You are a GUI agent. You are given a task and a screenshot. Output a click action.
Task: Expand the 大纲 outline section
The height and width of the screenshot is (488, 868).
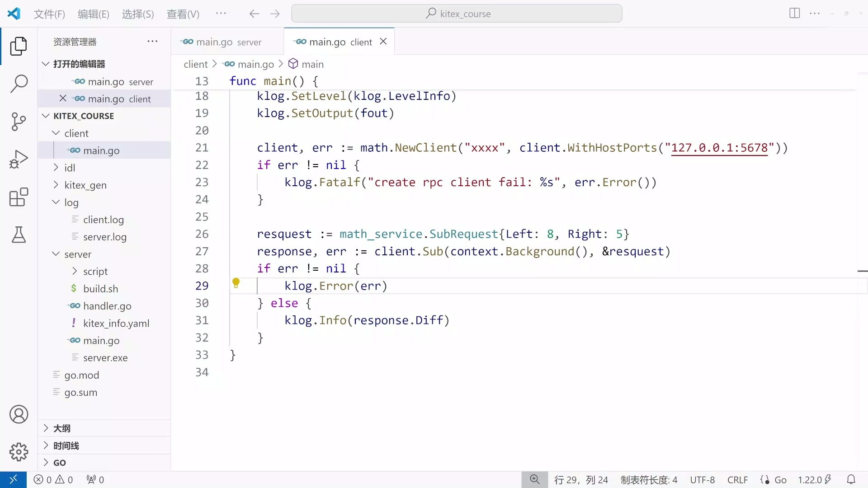click(62, 428)
